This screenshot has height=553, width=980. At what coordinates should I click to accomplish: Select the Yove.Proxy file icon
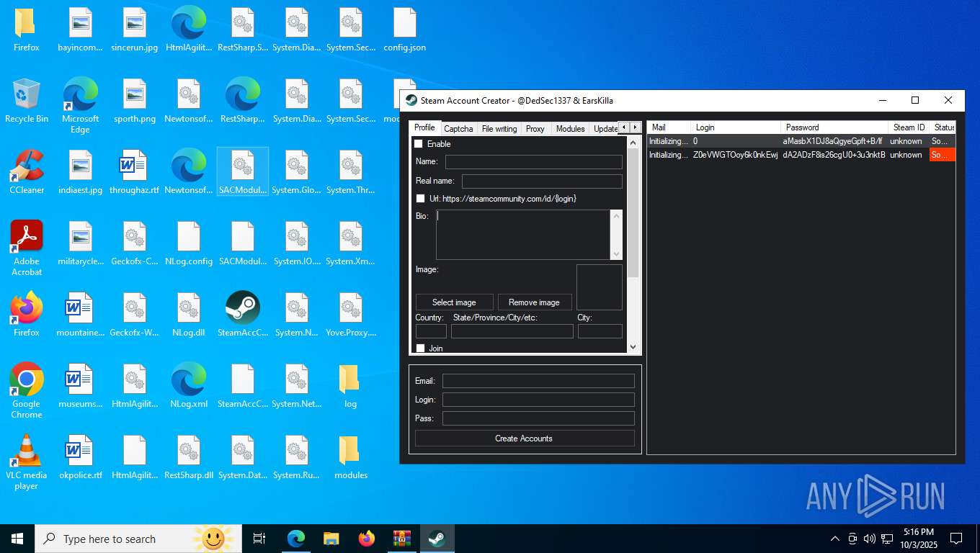pos(351,315)
